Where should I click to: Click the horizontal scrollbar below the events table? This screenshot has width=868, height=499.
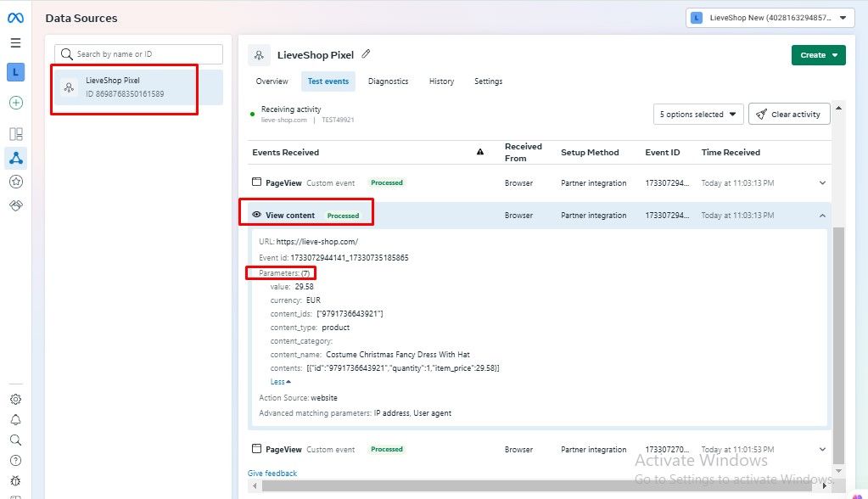(537, 485)
